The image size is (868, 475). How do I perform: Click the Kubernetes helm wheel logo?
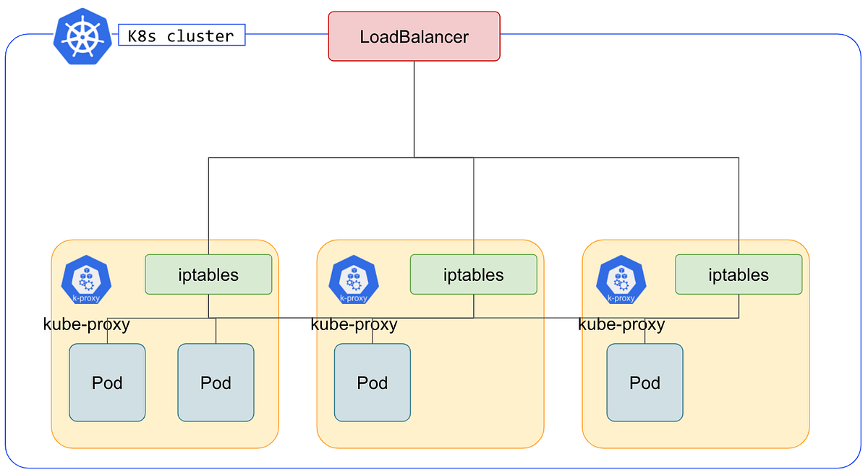[82, 35]
